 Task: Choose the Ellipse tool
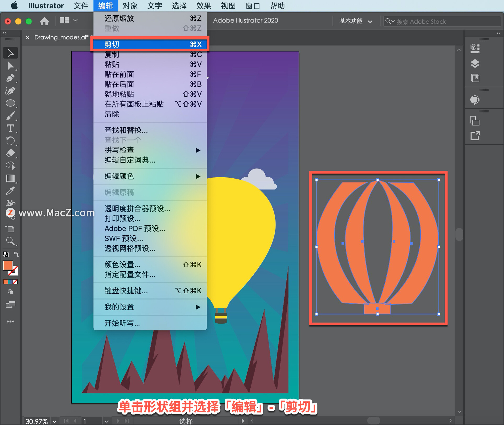(10, 103)
